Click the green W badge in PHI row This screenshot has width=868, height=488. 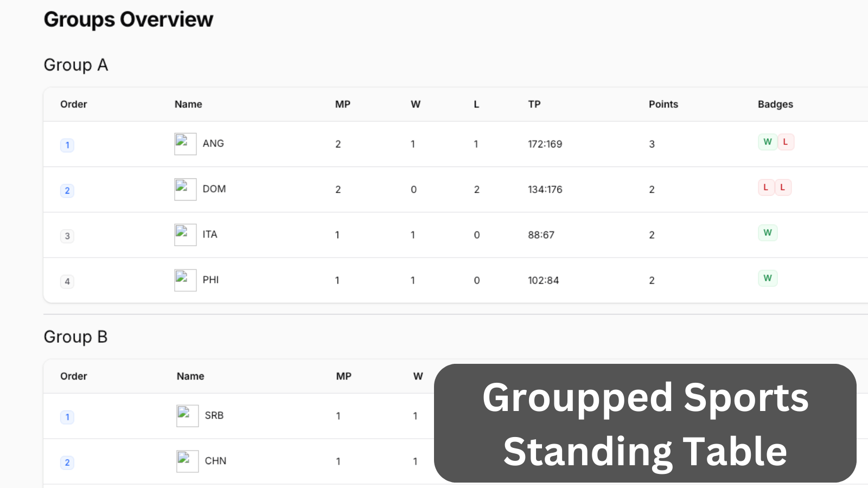767,279
